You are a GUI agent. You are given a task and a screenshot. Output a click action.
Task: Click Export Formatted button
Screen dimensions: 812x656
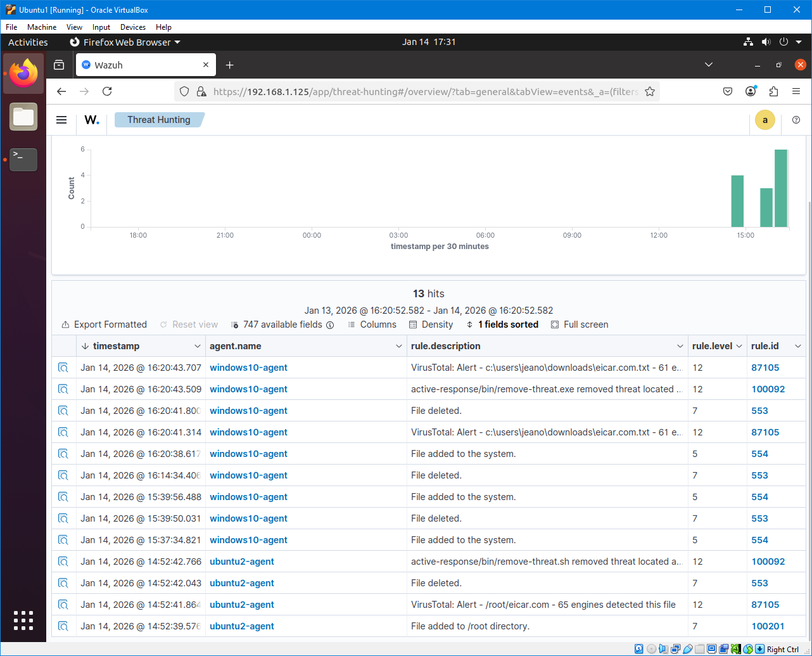coord(104,325)
